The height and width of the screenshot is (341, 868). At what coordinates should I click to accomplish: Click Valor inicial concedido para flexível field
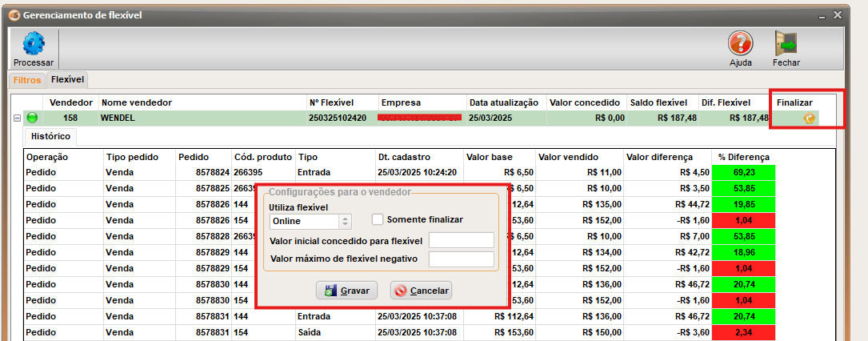461,240
